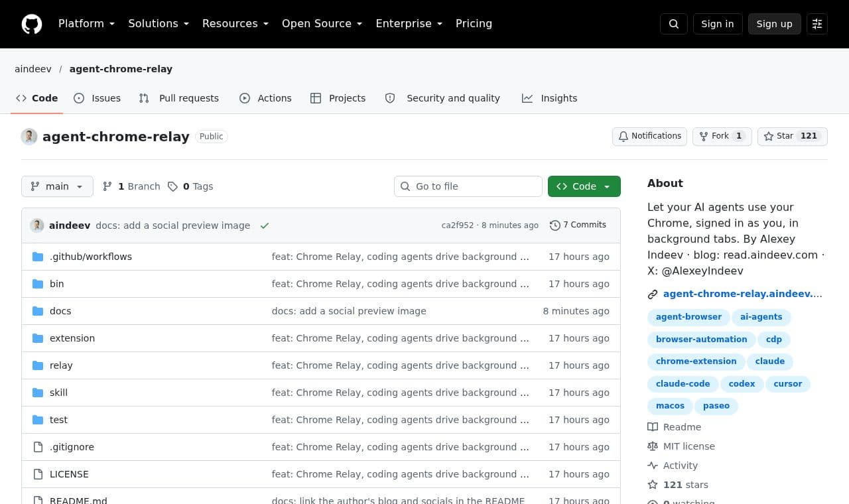Click the test folder icon

tap(38, 420)
